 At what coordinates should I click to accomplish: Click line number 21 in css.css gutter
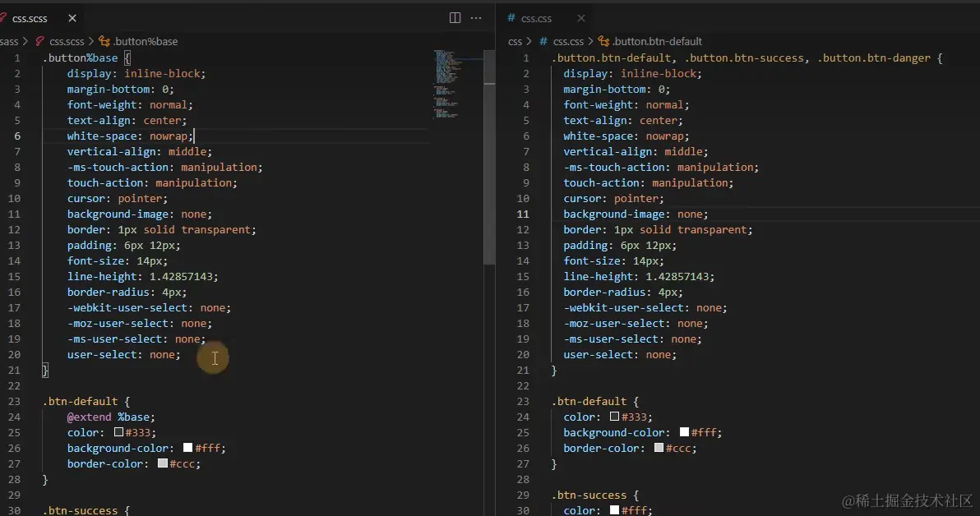tap(523, 370)
